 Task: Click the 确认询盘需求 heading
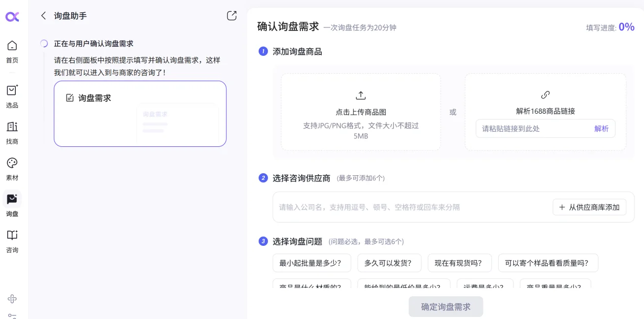click(288, 27)
